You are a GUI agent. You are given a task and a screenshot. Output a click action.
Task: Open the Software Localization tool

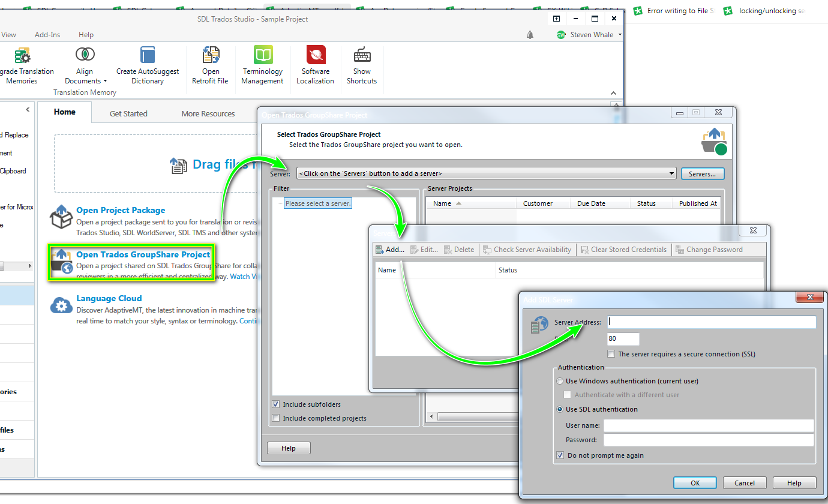(316, 55)
